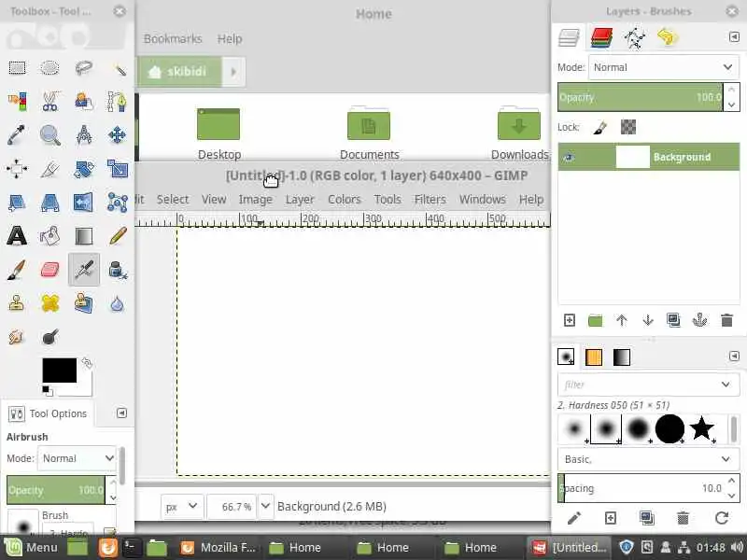Open the Brushes dock tab menu button
This screenshot has width=747, height=560.
click(x=734, y=357)
